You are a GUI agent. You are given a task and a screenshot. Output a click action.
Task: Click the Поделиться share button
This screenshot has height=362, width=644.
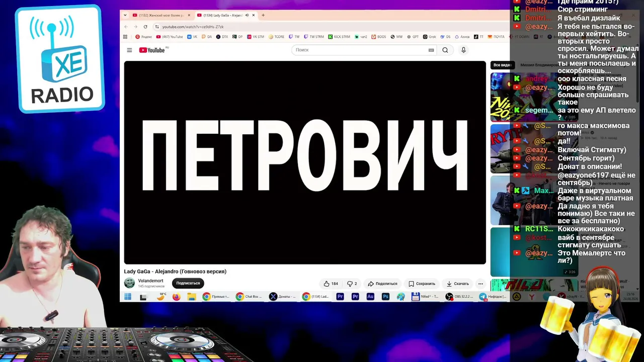point(382,284)
